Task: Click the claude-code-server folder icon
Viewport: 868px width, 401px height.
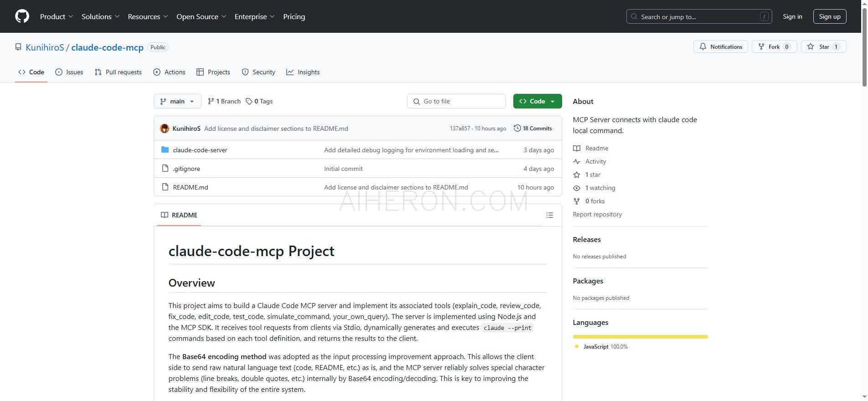Action: (165, 149)
